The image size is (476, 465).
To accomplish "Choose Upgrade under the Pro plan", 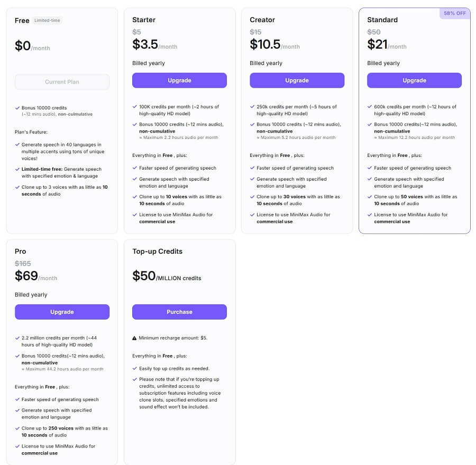I will [x=62, y=312].
